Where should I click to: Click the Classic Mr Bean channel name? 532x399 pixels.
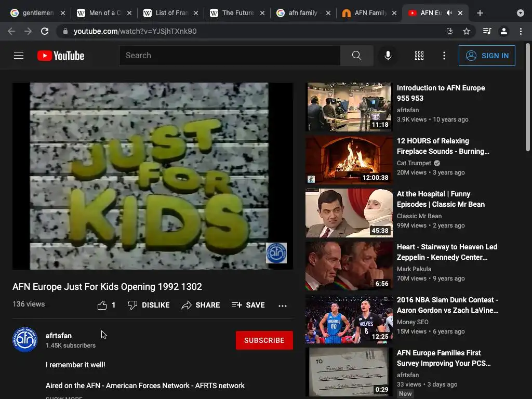pos(419,216)
